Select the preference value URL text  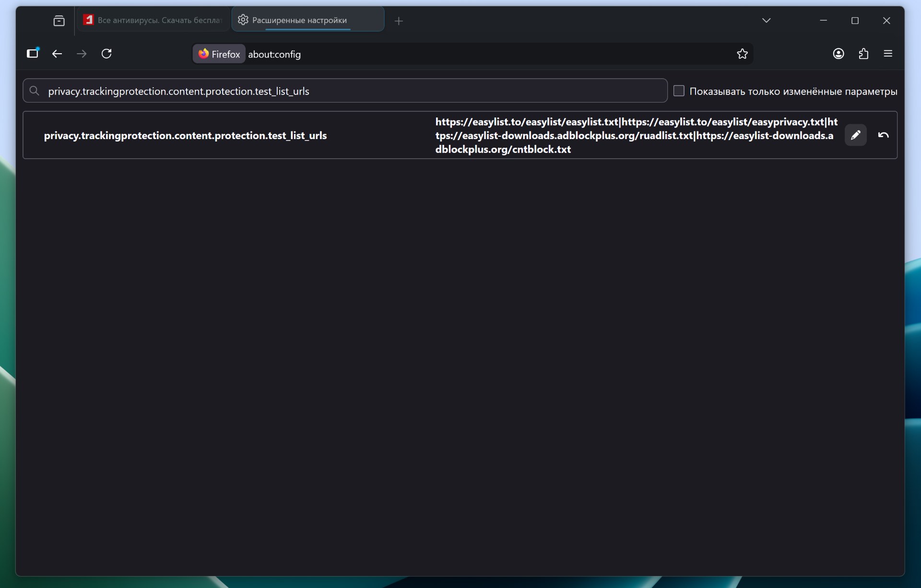click(636, 135)
